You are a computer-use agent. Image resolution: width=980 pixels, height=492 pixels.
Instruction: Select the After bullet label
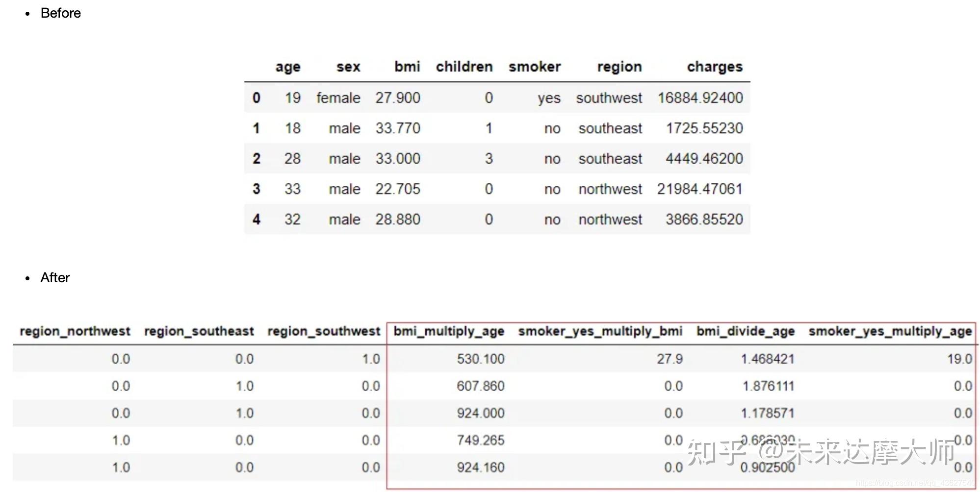click(x=54, y=278)
